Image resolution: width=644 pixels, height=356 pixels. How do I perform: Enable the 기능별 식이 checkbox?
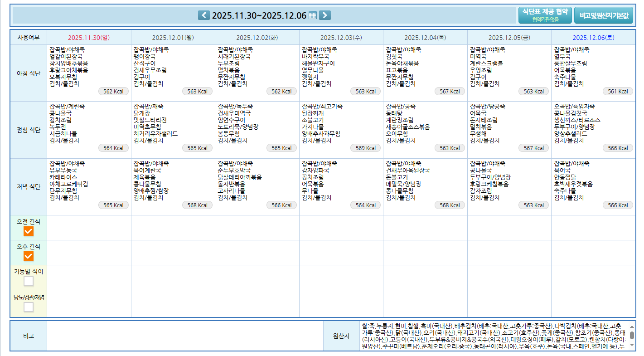point(29,281)
